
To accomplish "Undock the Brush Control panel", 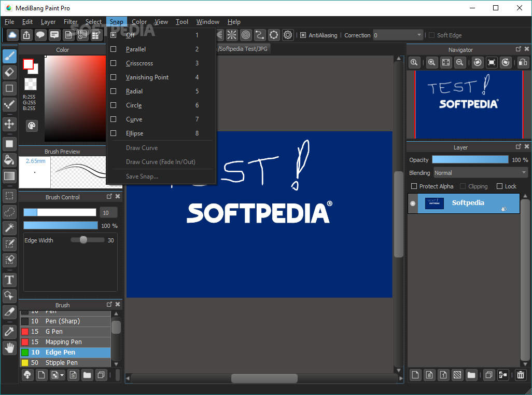I will pyautogui.click(x=109, y=196).
